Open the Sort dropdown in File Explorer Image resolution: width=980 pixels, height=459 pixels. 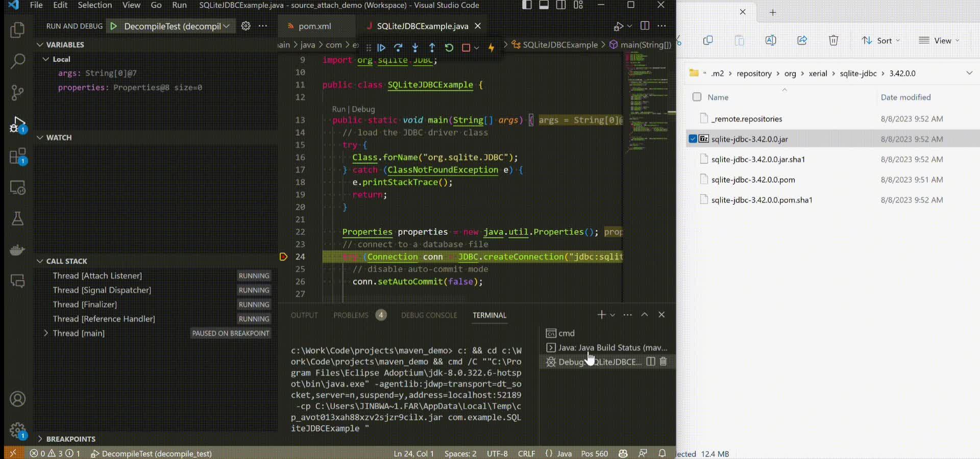[x=881, y=40]
